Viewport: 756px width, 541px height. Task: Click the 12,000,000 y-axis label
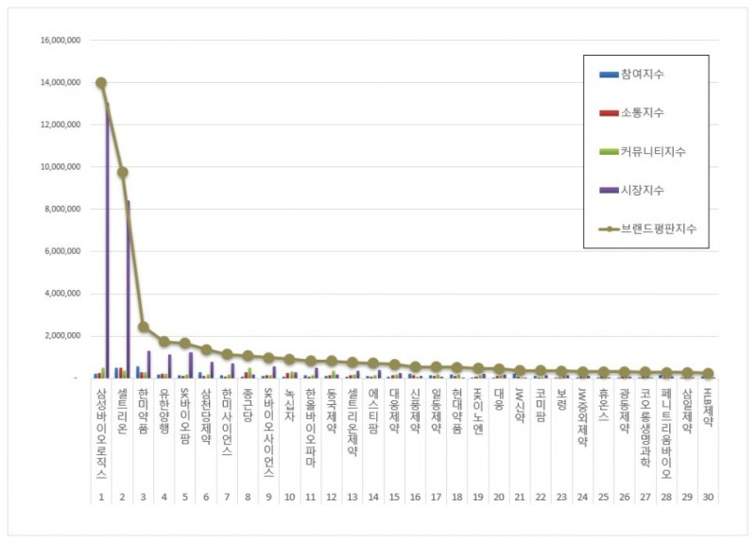click(x=60, y=125)
